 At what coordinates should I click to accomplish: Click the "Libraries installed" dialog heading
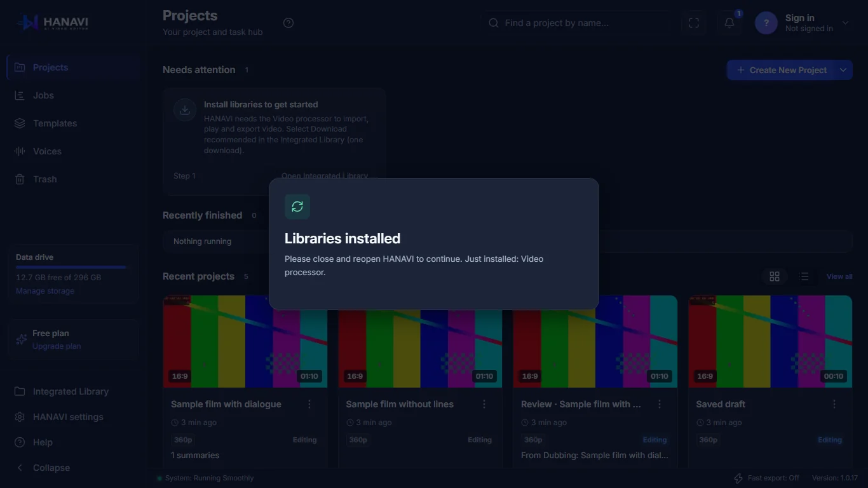342,239
